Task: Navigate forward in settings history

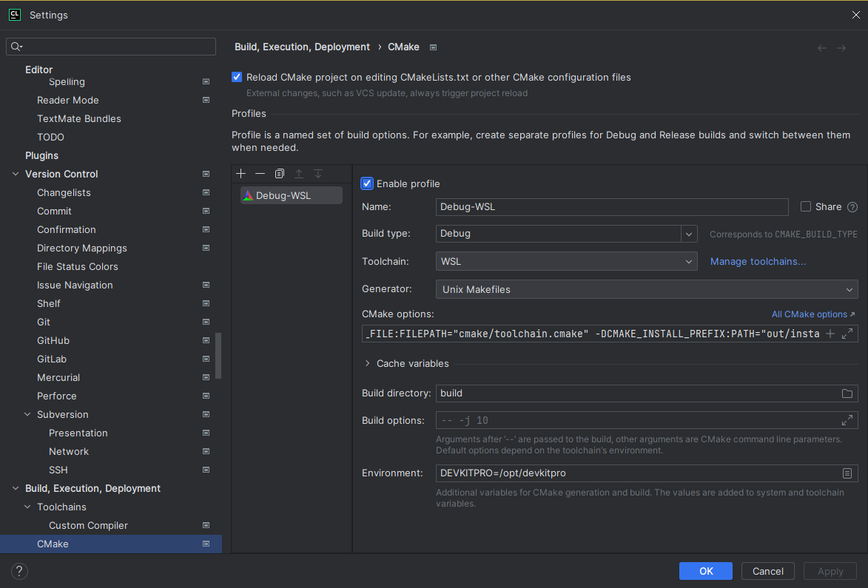Action: point(841,48)
